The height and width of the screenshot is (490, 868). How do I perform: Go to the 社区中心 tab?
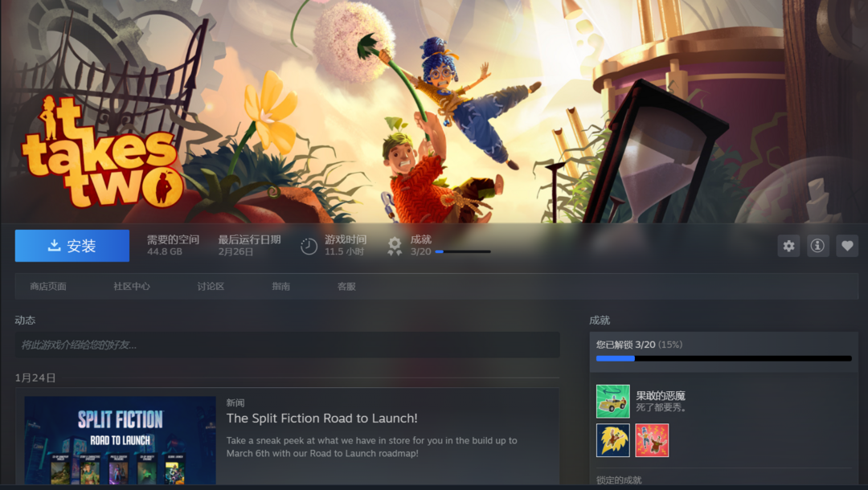click(132, 287)
